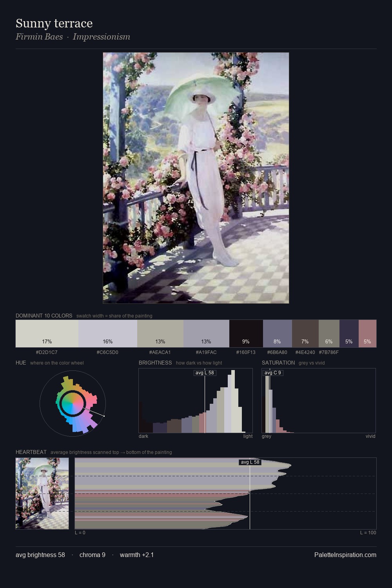392x588 pixels.
Task: Click the hex code label #4E4240
Action: 305,352
